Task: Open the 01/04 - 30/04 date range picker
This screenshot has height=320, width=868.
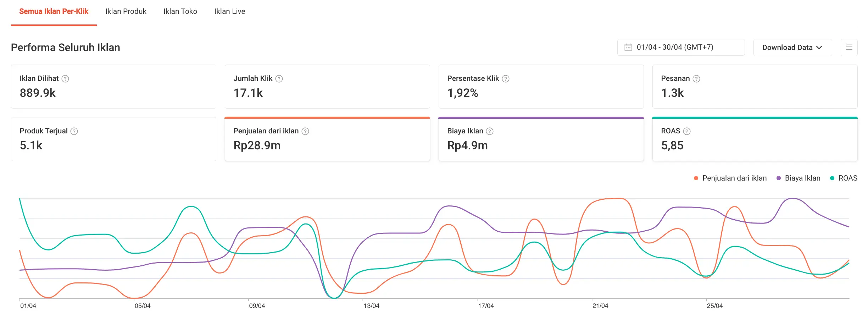Action: click(680, 47)
